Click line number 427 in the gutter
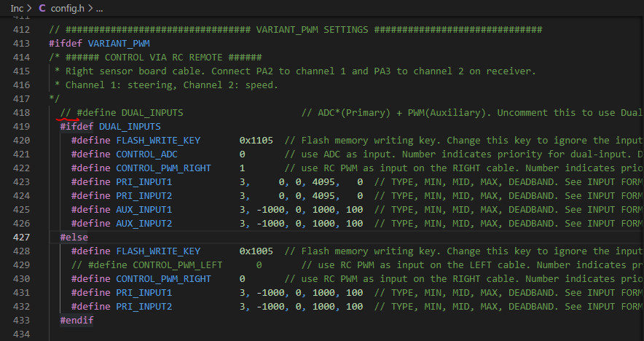The width and height of the screenshot is (644, 341). point(22,238)
